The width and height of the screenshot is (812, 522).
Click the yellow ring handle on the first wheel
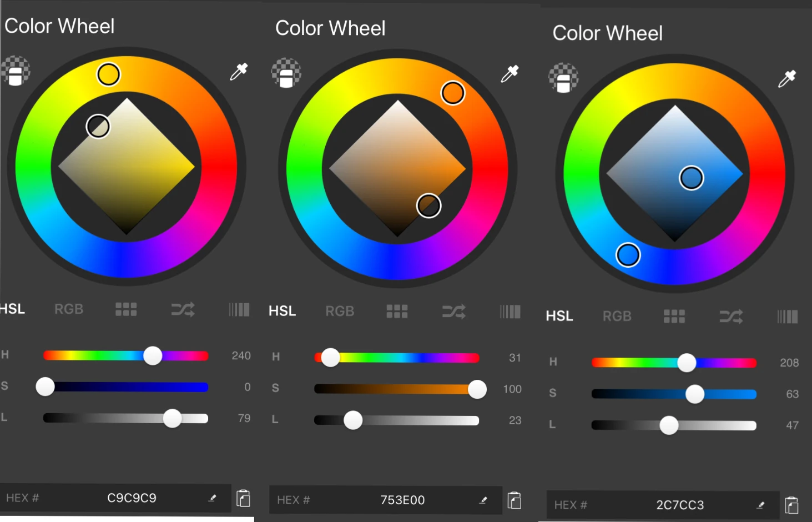tap(108, 74)
